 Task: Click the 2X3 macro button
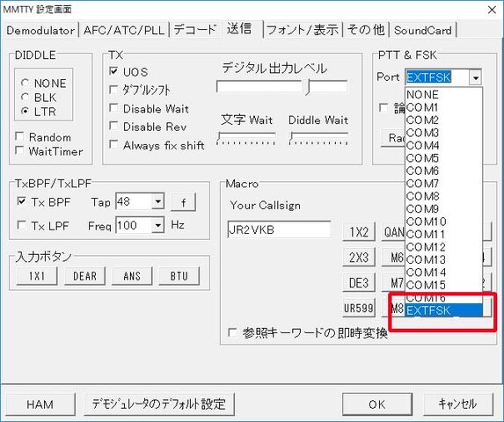coord(359,257)
